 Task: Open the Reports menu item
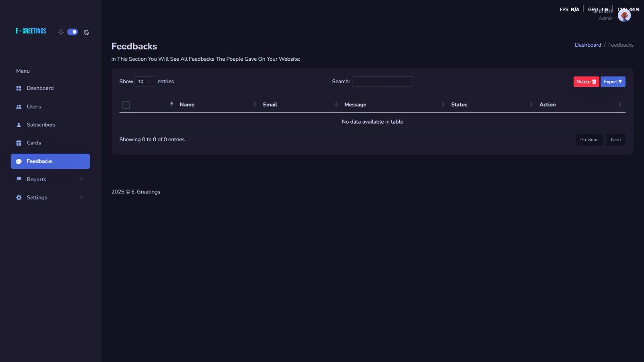click(50, 179)
